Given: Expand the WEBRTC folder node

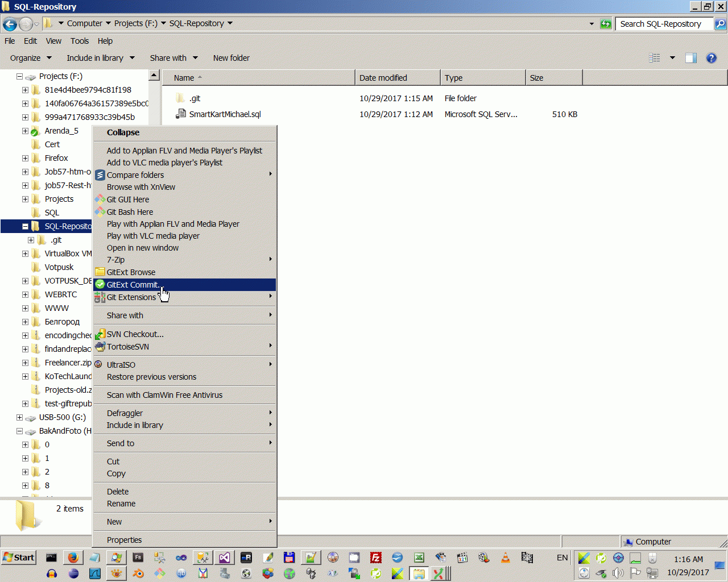Looking at the screenshot, I should coord(25,294).
